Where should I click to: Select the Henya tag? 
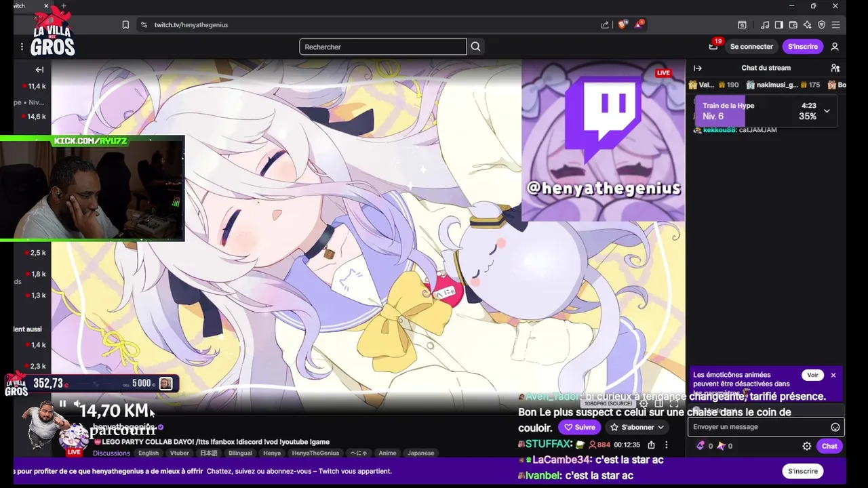[272, 453]
